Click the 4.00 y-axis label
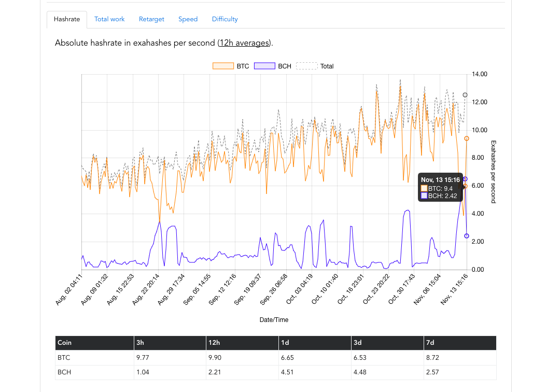The width and height of the screenshot is (547, 392). coord(478,214)
